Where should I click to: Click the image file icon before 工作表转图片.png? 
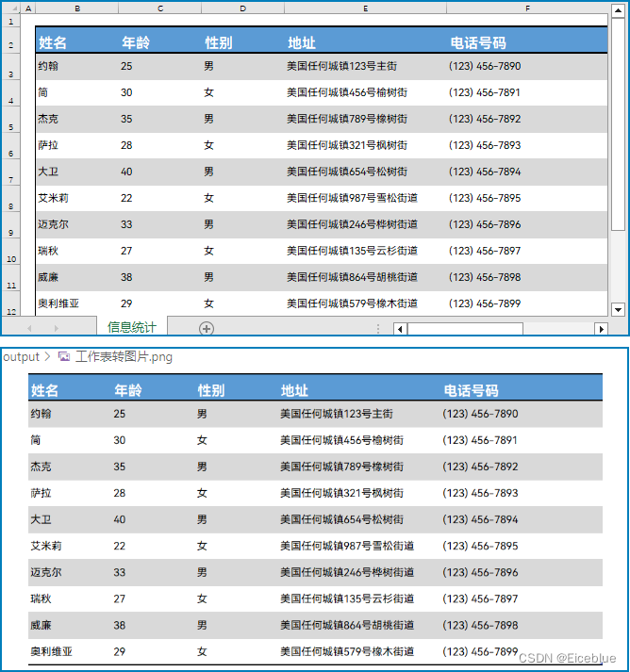click(x=64, y=356)
